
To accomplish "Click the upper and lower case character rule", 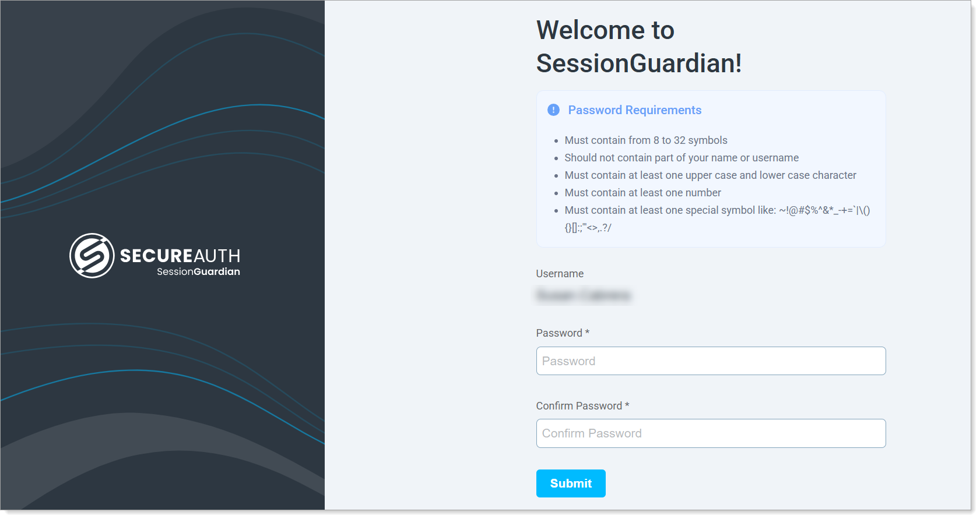I will coord(710,175).
